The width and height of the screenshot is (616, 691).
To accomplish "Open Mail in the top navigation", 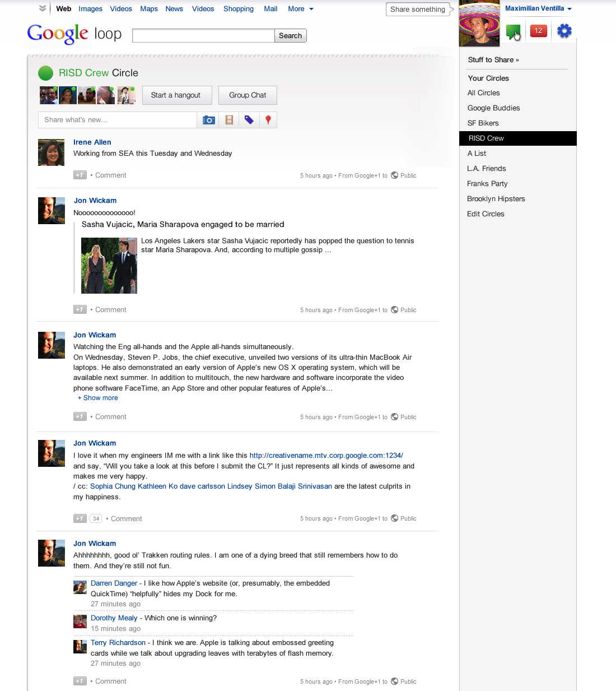I will [270, 9].
